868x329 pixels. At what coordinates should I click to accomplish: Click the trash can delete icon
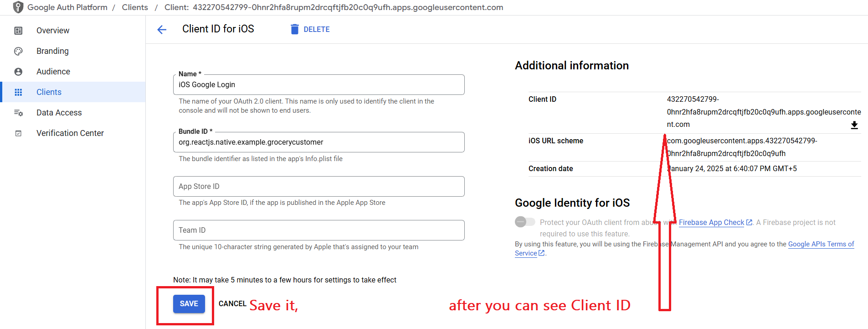[x=295, y=29]
